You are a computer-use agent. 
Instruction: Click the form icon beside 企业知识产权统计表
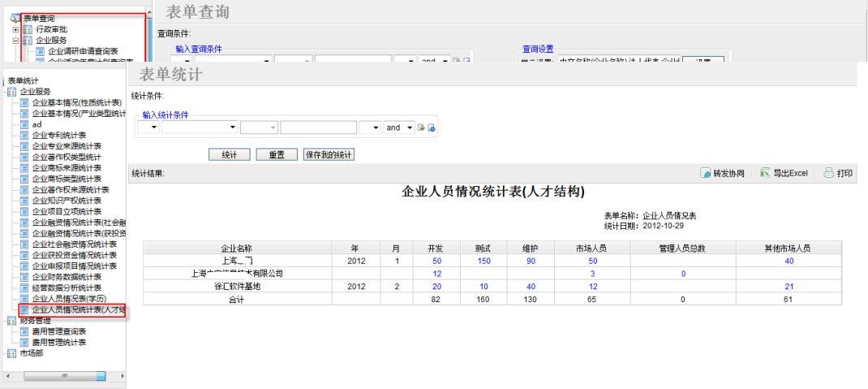[x=24, y=201]
